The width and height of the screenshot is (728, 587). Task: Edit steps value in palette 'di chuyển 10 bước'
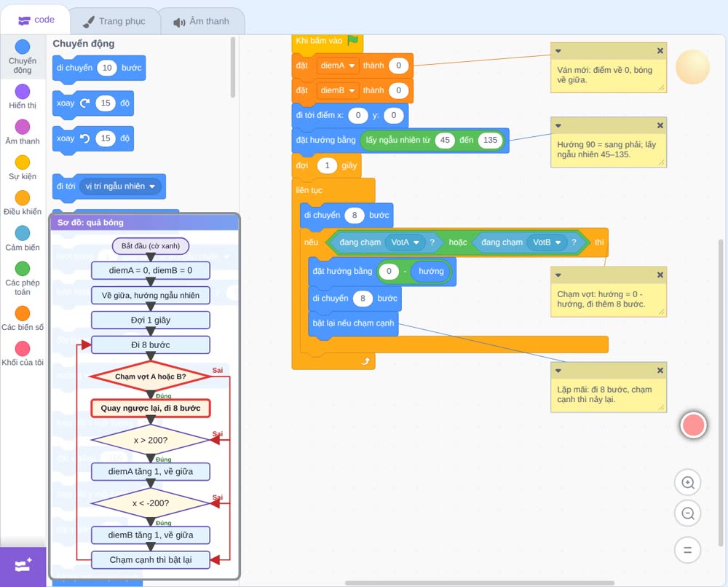tap(107, 68)
